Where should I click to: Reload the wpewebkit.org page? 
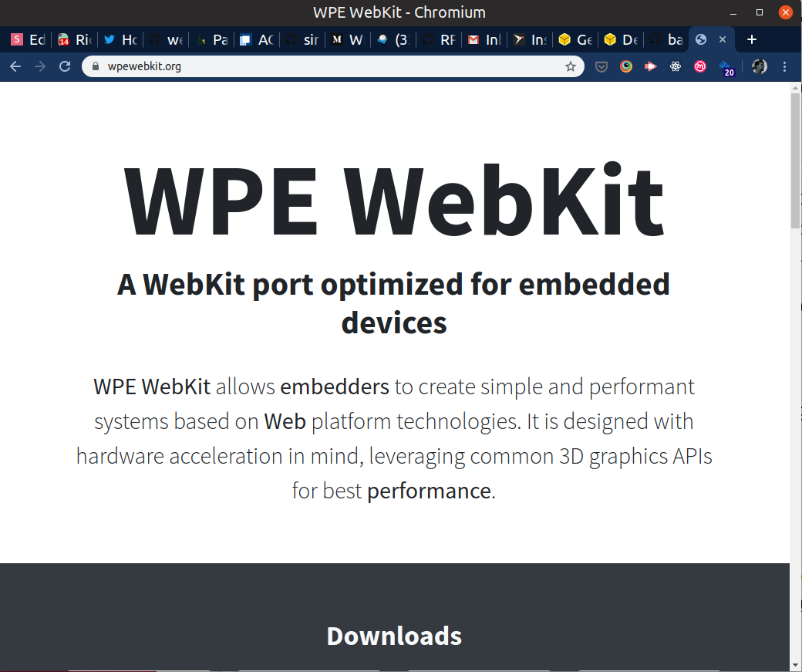click(x=65, y=66)
